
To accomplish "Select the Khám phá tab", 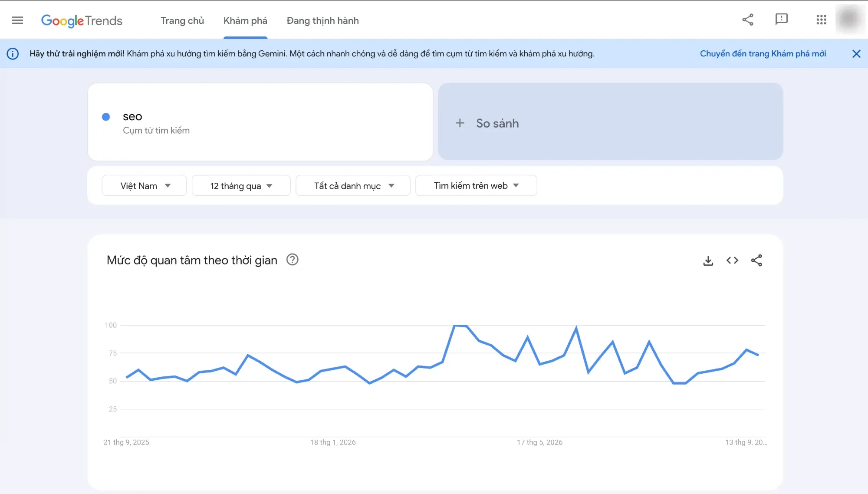I will [x=245, y=21].
